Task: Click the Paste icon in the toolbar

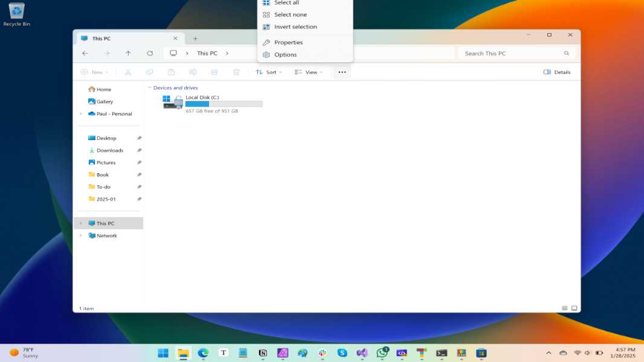Action: pos(172,72)
